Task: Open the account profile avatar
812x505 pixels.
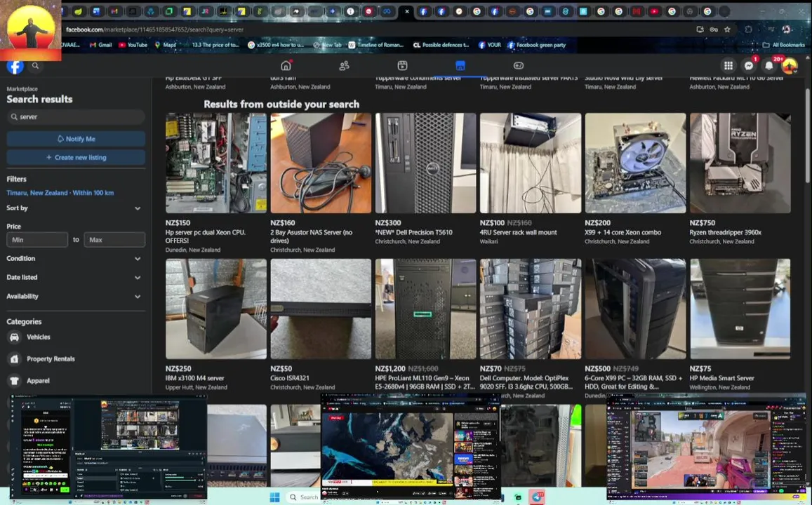Action: click(790, 66)
